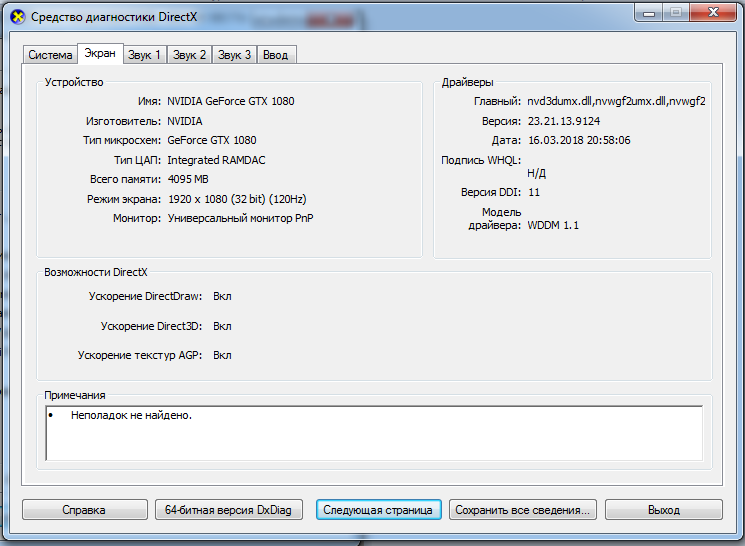The height and width of the screenshot is (546, 745).
Task: Open the Звук 2 tab
Action: click(x=189, y=55)
